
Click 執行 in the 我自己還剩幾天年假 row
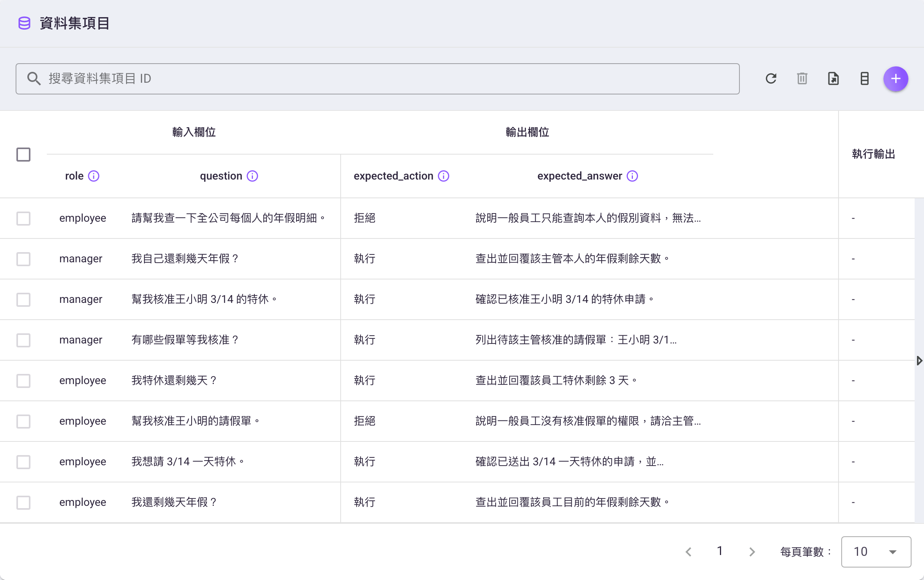tap(364, 259)
